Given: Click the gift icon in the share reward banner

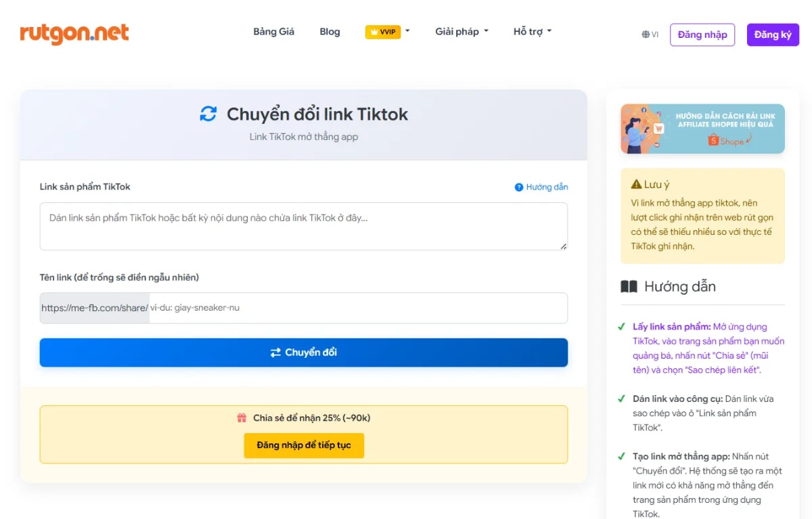Looking at the screenshot, I should [242, 418].
